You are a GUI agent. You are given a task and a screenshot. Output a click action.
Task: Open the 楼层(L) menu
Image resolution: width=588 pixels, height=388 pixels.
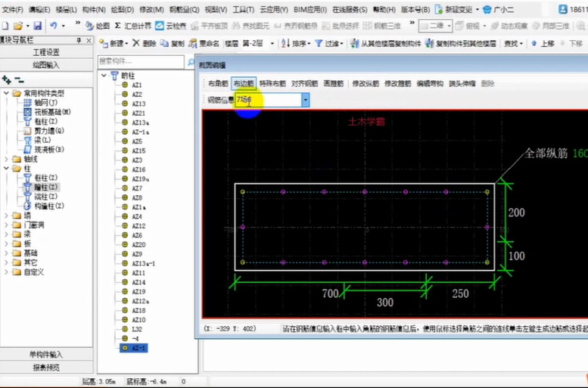[x=66, y=10]
